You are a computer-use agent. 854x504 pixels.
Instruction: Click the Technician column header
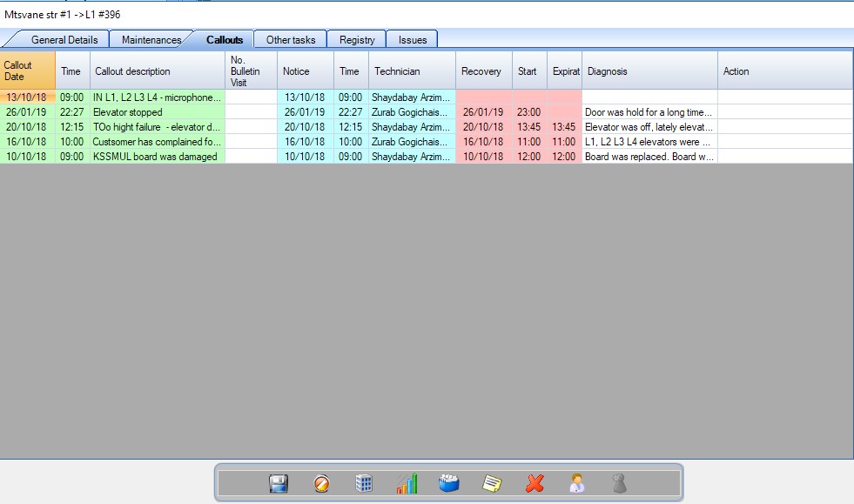[x=412, y=71]
